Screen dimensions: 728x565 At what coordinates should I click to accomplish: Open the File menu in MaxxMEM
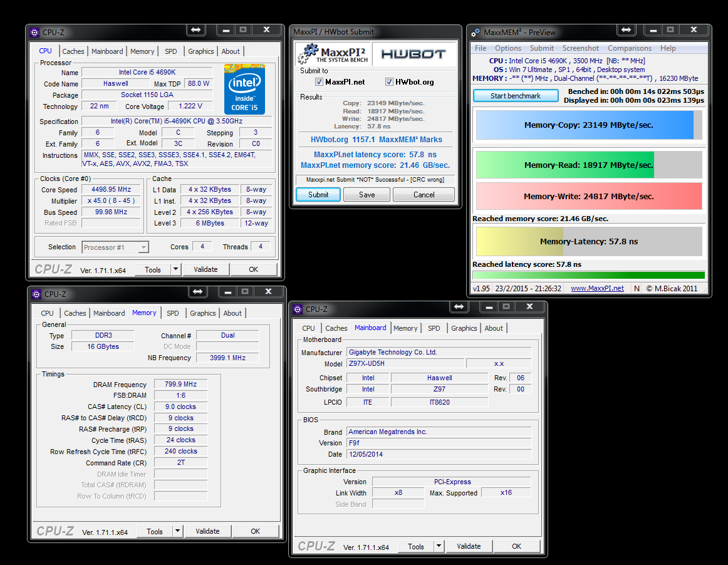(481, 48)
